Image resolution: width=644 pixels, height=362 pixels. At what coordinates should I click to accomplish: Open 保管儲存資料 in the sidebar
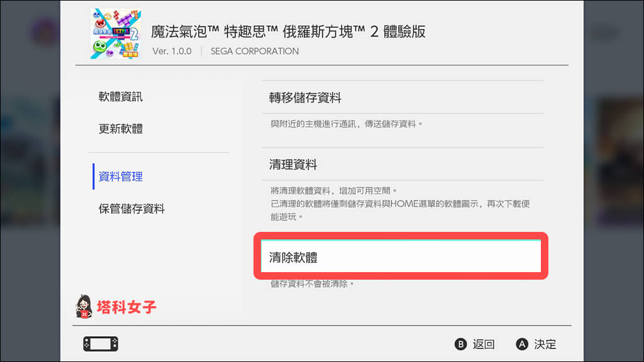tap(131, 209)
